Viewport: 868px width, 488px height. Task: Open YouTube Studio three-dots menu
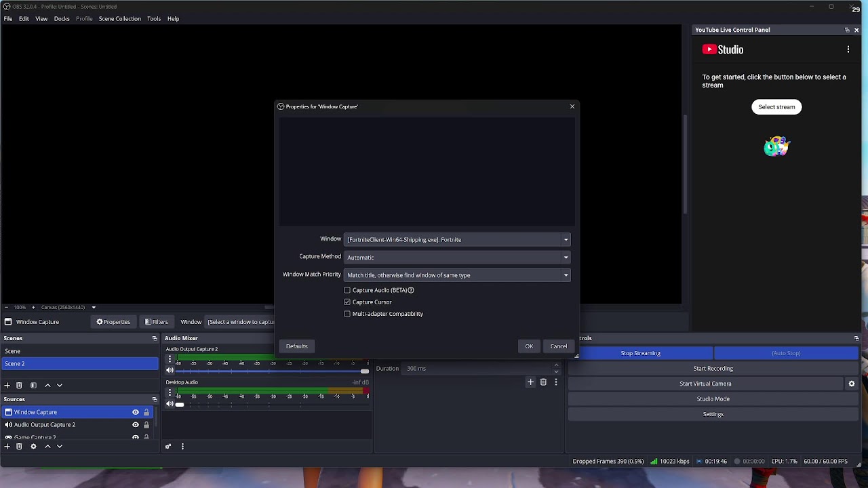(848, 49)
